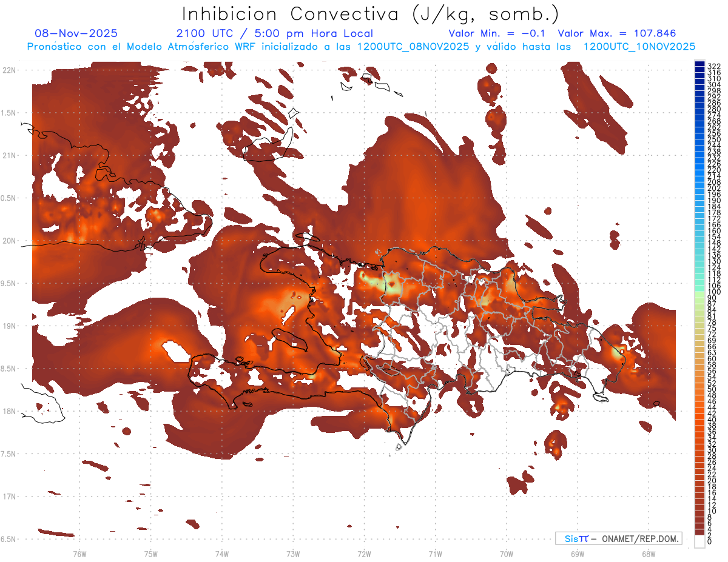Click the "68W" longitude label

(x=649, y=554)
